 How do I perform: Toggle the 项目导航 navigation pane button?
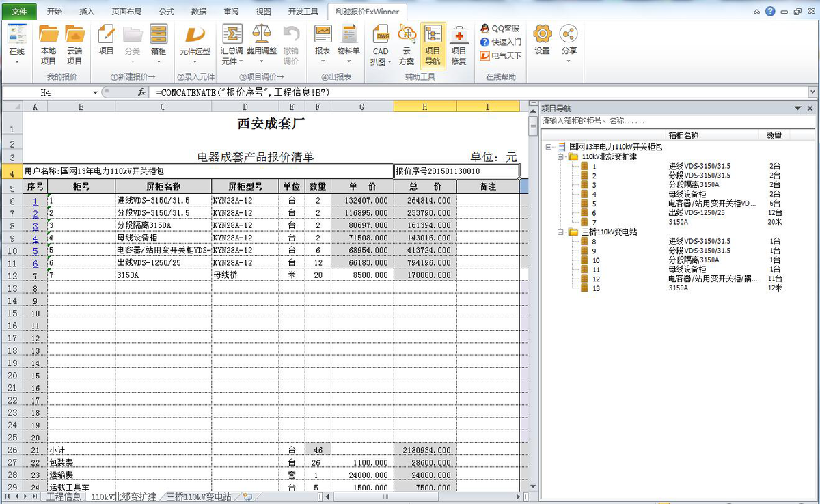tap(433, 43)
